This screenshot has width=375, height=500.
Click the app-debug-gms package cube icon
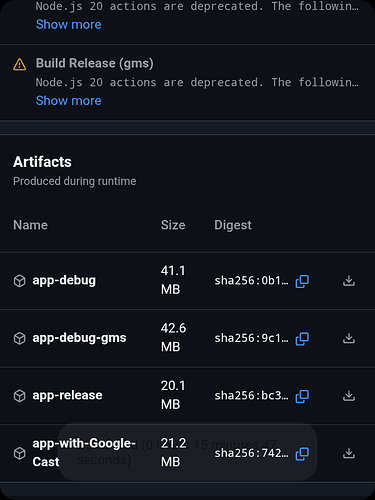tap(20, 338)
